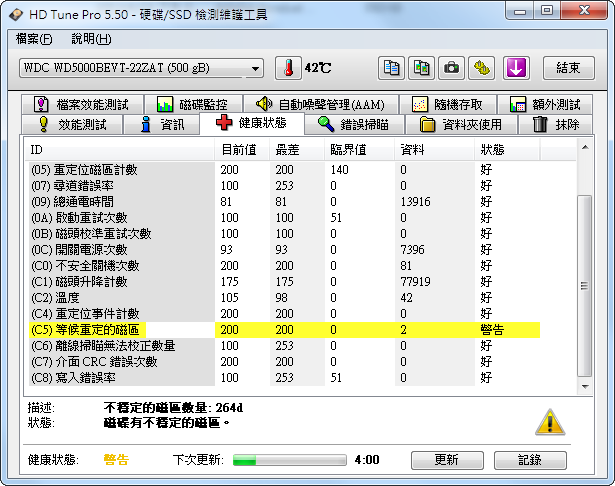Select the highlighted (C5) 等候重定的磁區 row
This screenshot has width=615, height=486.
coord(284,330)
